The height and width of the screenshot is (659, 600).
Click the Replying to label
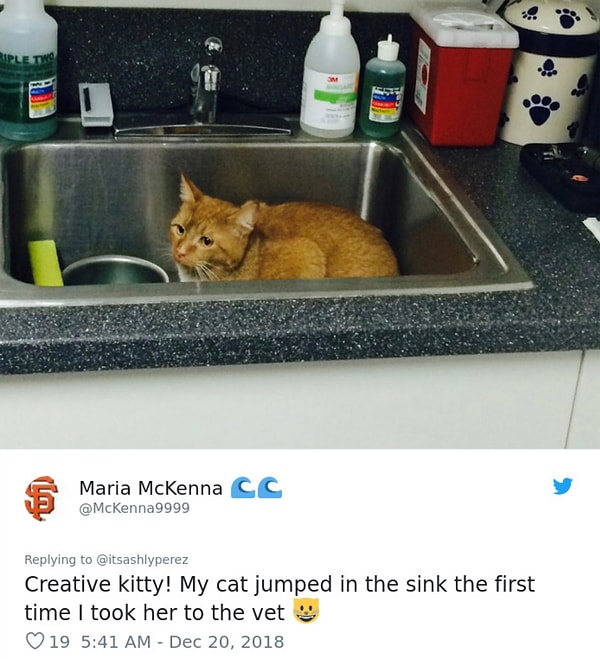(x=58, y=560)
